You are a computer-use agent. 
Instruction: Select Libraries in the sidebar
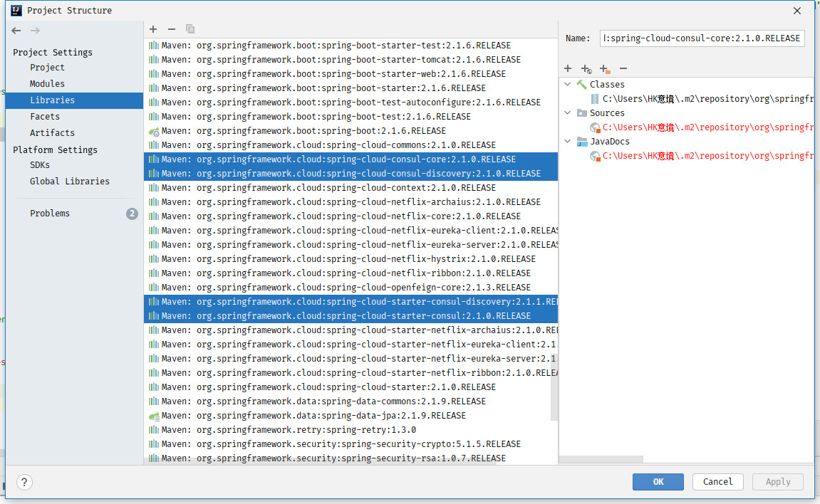tap(74, 100)
